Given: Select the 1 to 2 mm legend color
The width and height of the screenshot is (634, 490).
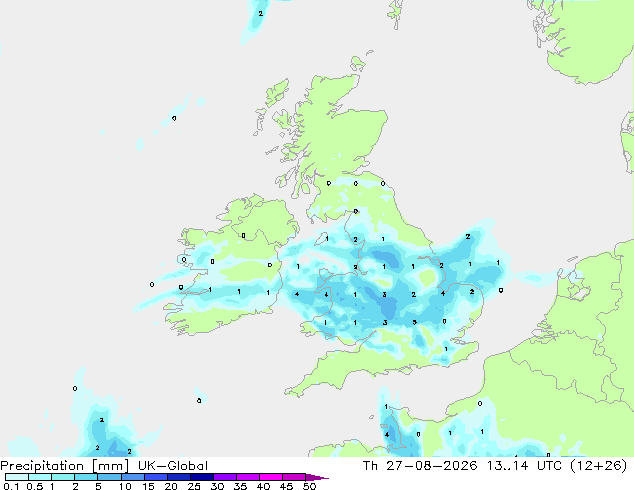Looking at the screenshot, I should click(63, 477).
